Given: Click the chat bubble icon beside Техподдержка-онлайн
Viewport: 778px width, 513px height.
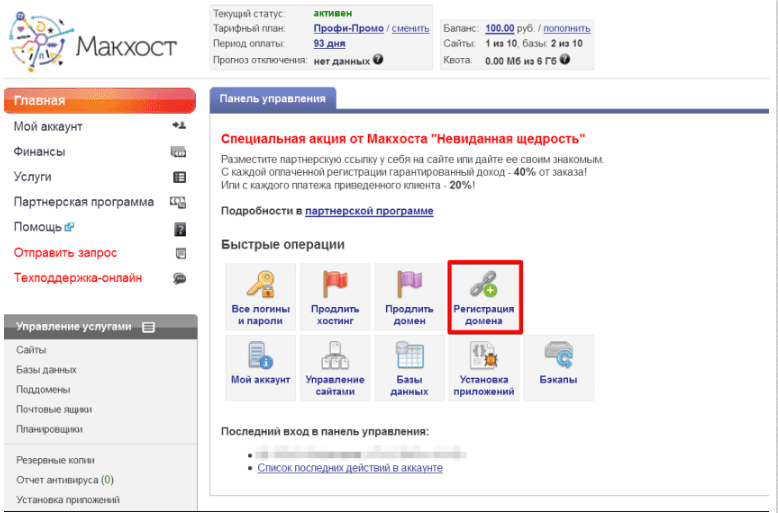Looking at the screenshot, I should pos(179,278).
